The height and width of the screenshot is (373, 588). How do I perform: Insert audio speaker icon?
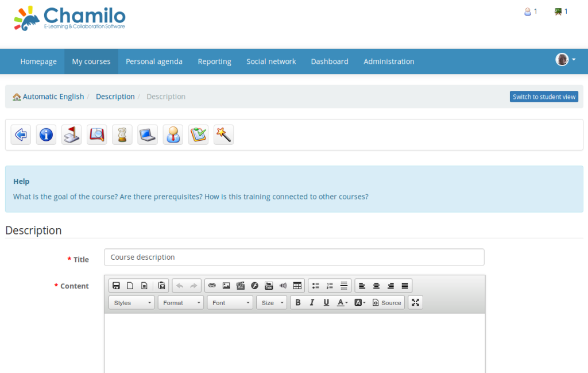point(283,286)
